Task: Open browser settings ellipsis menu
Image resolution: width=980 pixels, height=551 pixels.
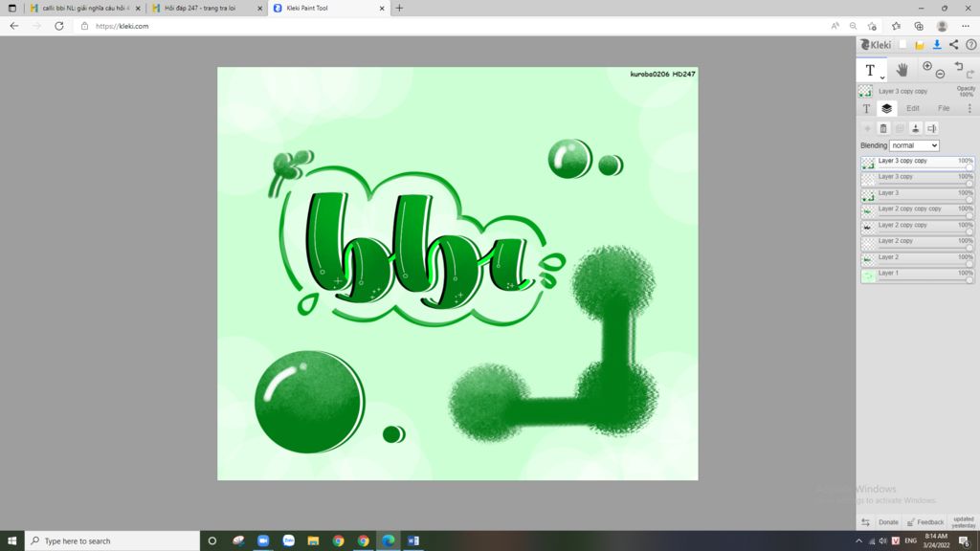Action: click(966, 26)
